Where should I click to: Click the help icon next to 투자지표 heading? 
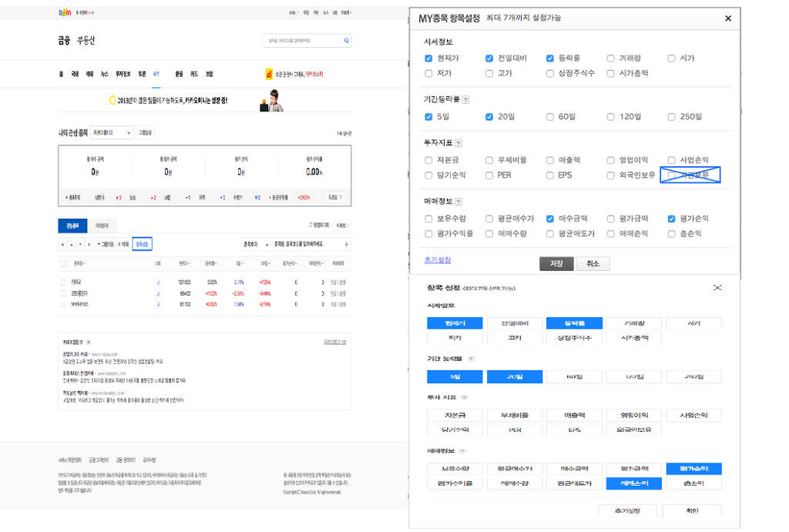(x=458, y=145)
